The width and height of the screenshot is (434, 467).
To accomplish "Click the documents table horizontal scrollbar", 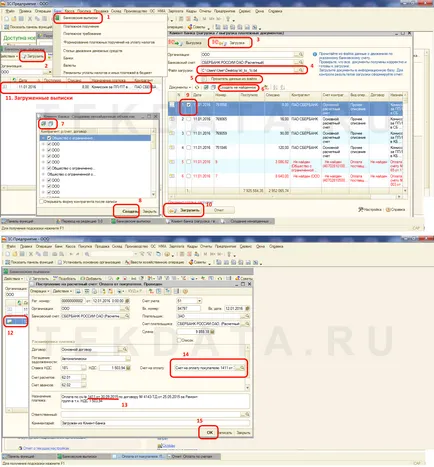I will (x=285, y=197).
